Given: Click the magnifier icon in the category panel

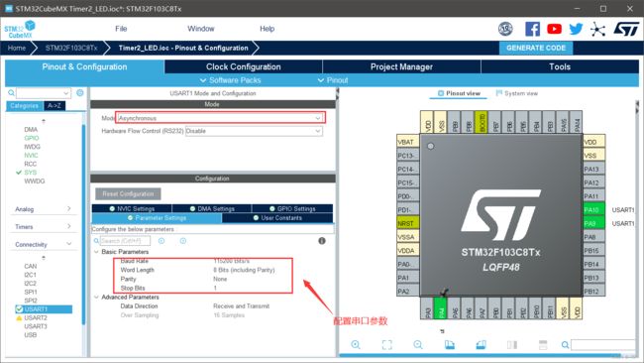Looking at the screenshot, I should coord(11,93).
